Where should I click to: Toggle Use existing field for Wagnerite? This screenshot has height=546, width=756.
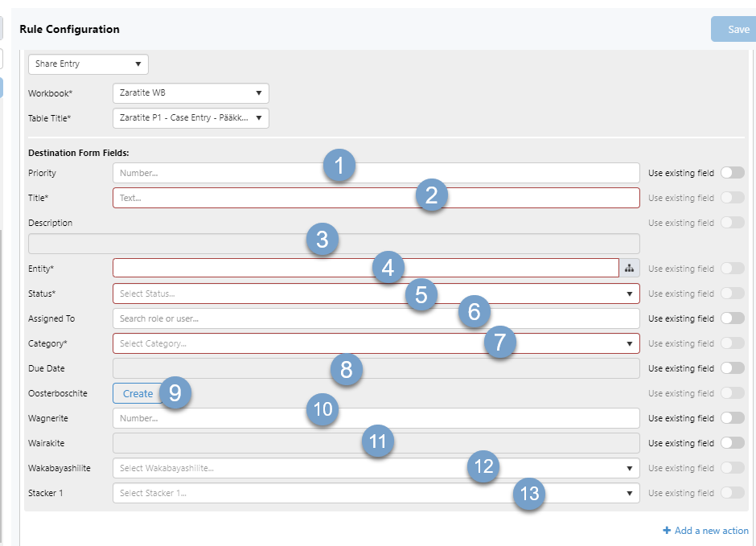coord(732,418)
